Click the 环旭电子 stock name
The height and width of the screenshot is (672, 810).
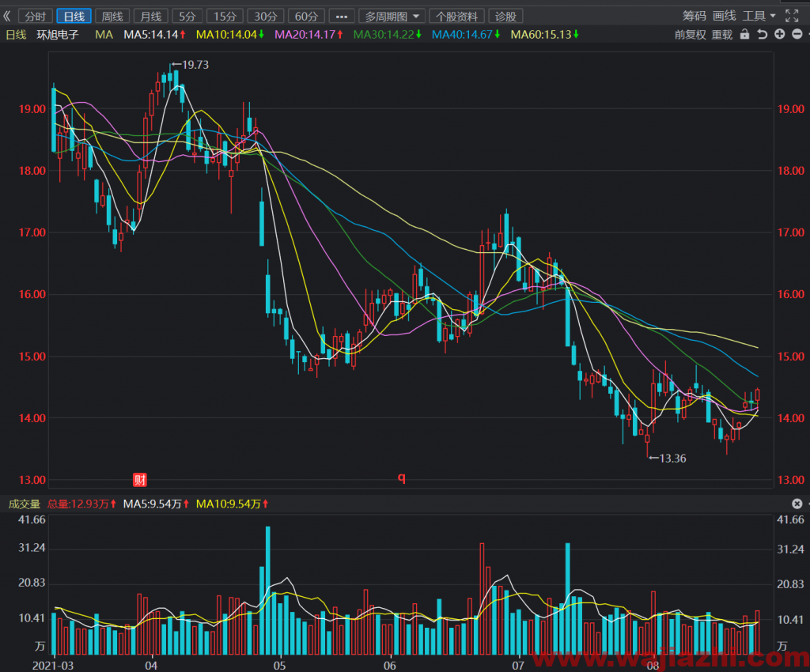(57, 35)
